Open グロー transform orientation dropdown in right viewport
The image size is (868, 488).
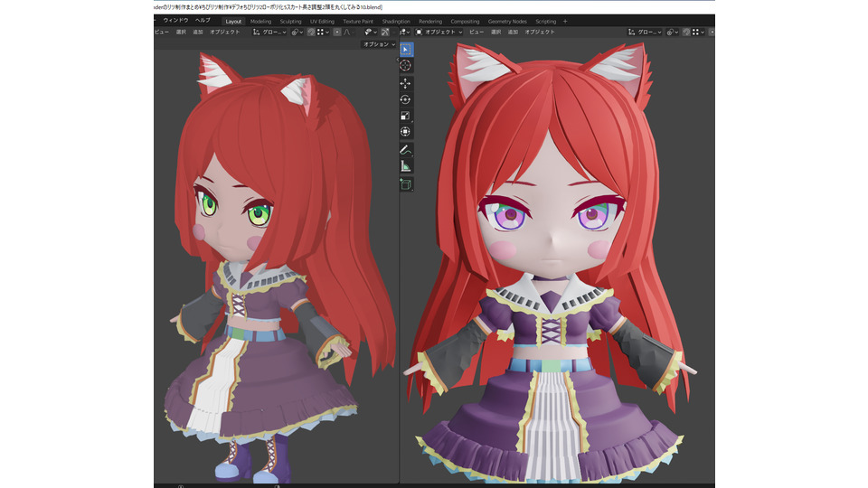pos(645,33)
